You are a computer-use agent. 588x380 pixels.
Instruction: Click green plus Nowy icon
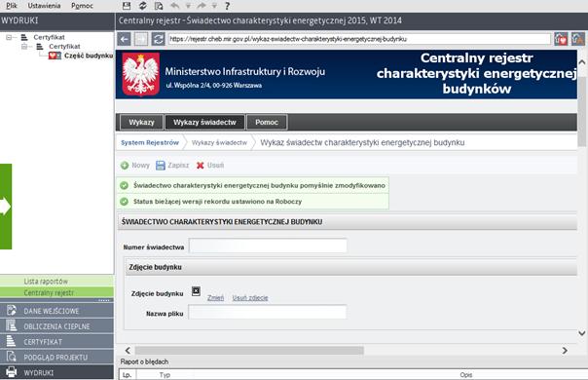pyautogui.click(x=125, y=166)
